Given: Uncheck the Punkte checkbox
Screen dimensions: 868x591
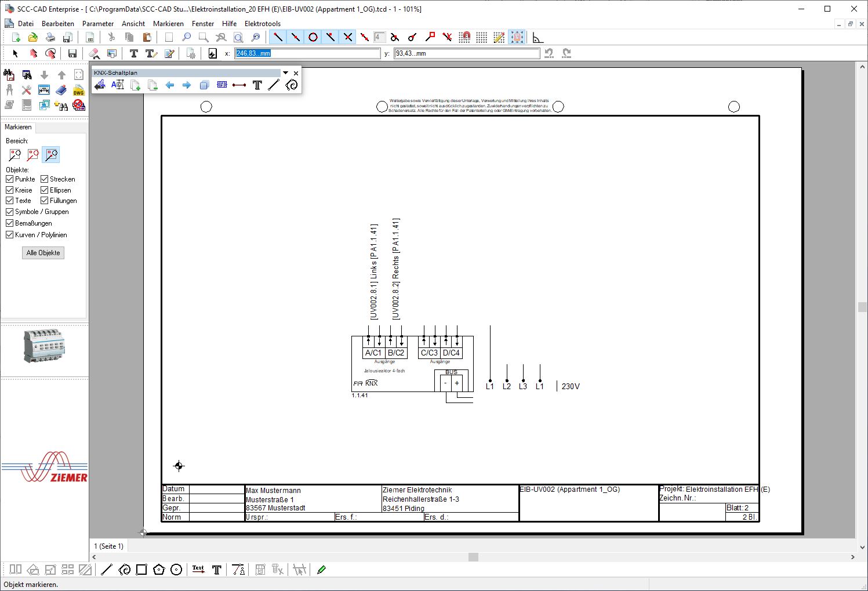Looking at the screenshot, I should (x=10, y=179).
